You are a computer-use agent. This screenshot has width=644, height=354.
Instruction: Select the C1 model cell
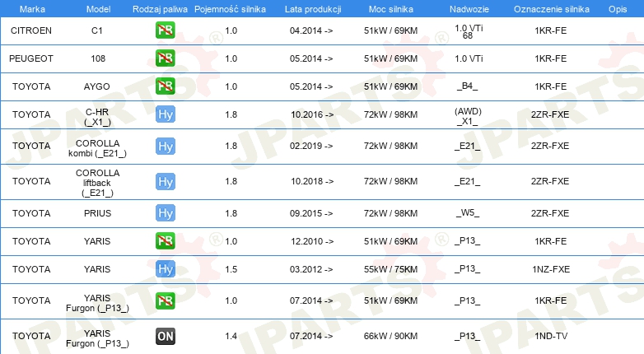[x=97, y=30]
